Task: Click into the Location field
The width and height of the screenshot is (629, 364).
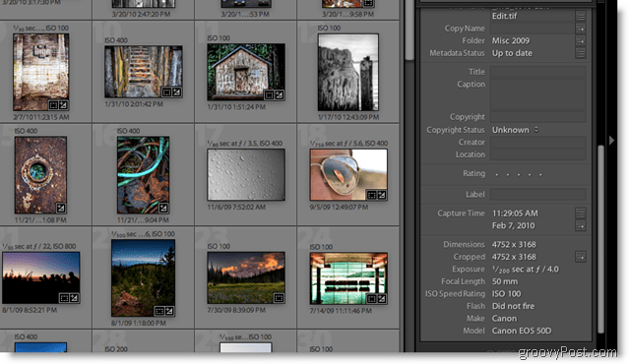Action: (537, 154)
